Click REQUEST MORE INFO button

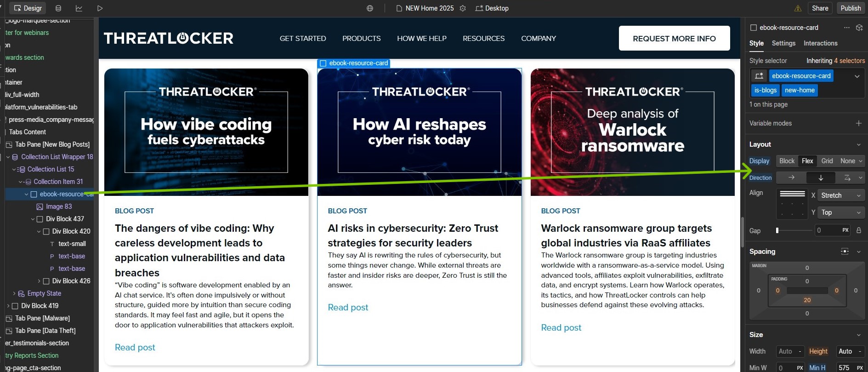[x=675, y=38]
